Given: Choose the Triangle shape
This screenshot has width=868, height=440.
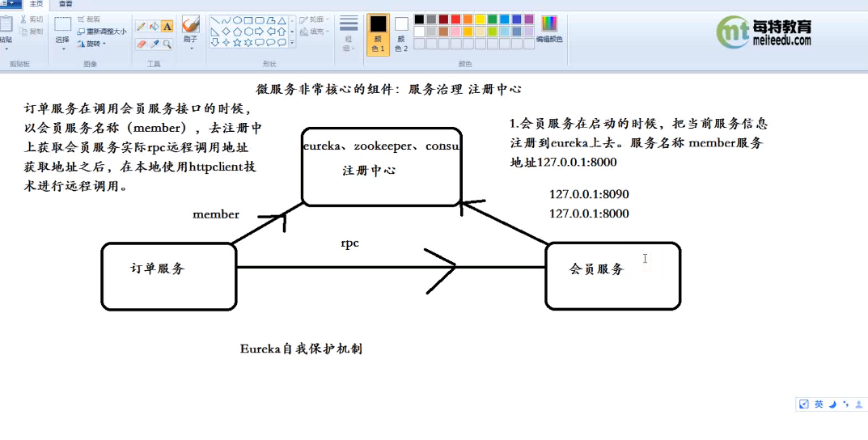Looking at the screenshot, I should pos(282,21).
